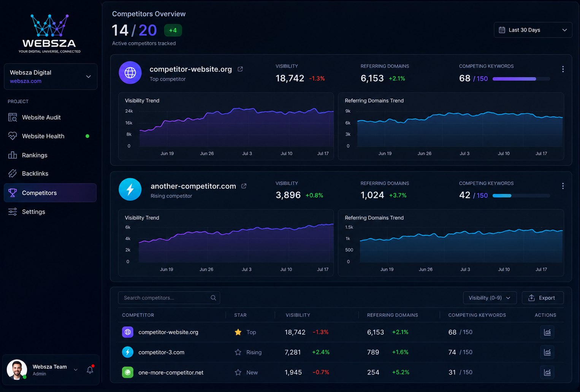Open another-competitor.com external link icon
Screen dimensions: 580x392
(x=244, y=186)
